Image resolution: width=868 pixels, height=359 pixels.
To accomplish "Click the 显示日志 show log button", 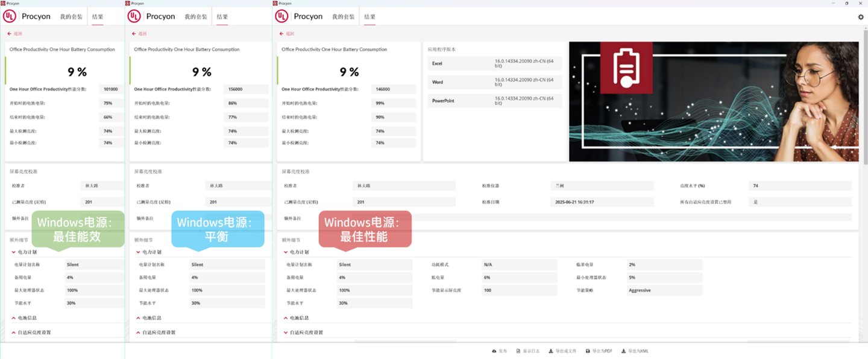I will (x=527, y=351).
